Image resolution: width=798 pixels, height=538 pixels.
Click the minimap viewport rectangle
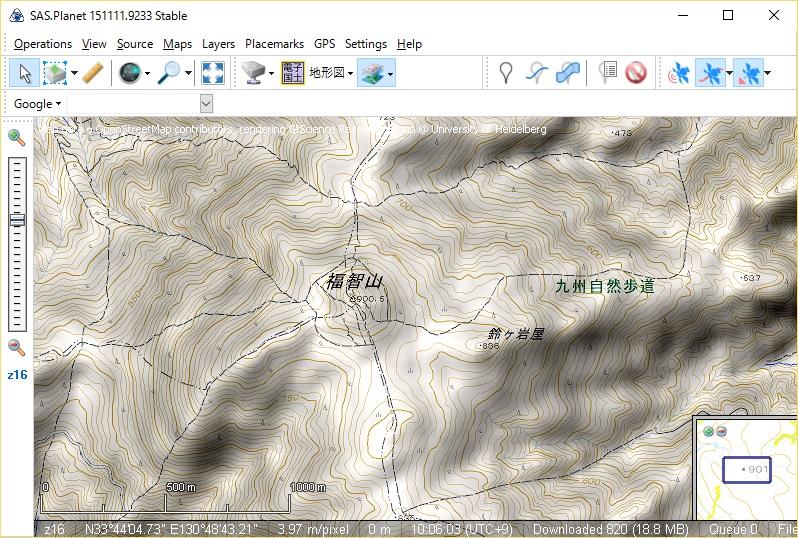(x=747, y=470)
